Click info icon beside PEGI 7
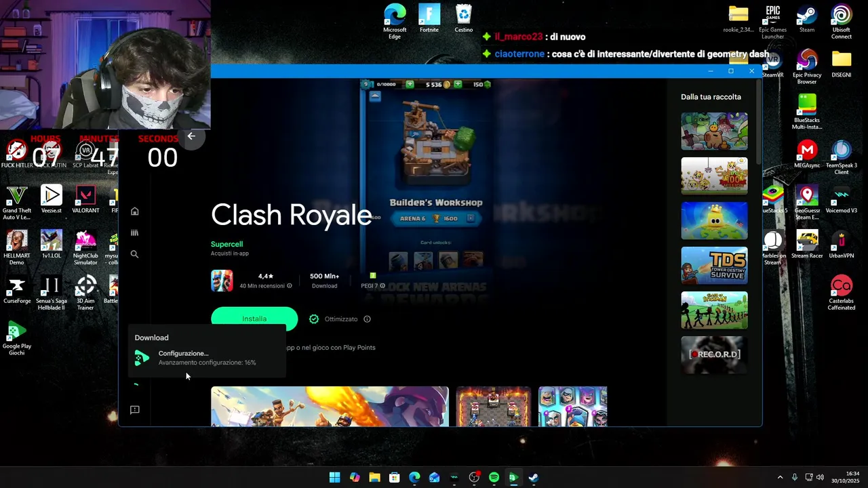868x488 pixels. (382, 286)
